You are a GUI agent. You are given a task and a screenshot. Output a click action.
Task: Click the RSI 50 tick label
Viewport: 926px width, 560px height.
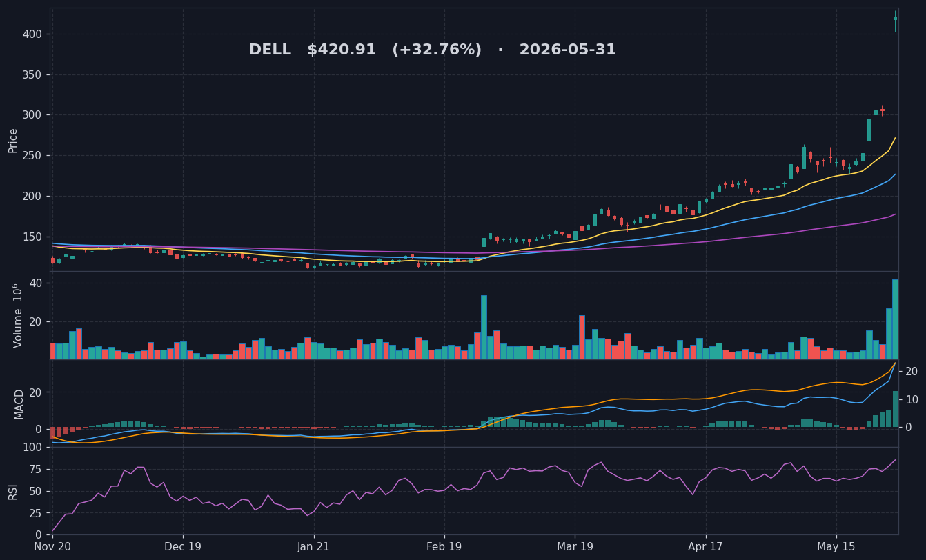36,492
